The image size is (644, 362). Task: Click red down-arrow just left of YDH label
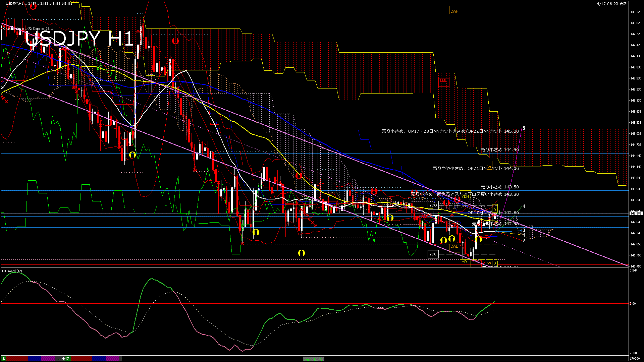click(x=457, y=199)
